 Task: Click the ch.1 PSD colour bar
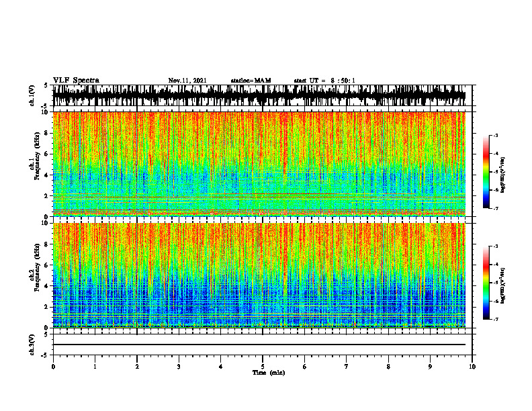[x=486, y=172]
